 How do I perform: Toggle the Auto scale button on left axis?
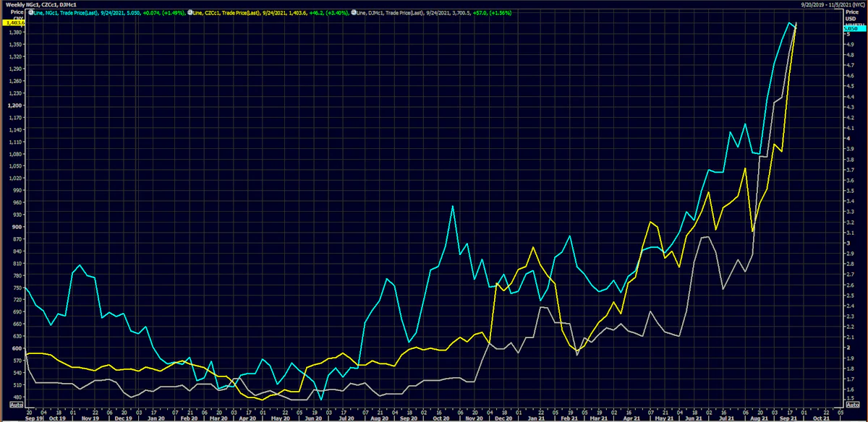point(16,405)
